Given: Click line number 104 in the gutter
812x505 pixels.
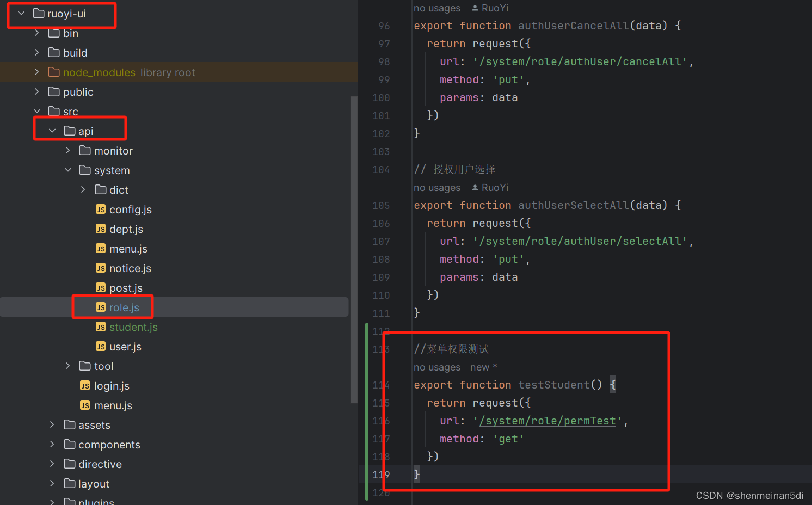Looking at the screenshot, I should point(381,169).
